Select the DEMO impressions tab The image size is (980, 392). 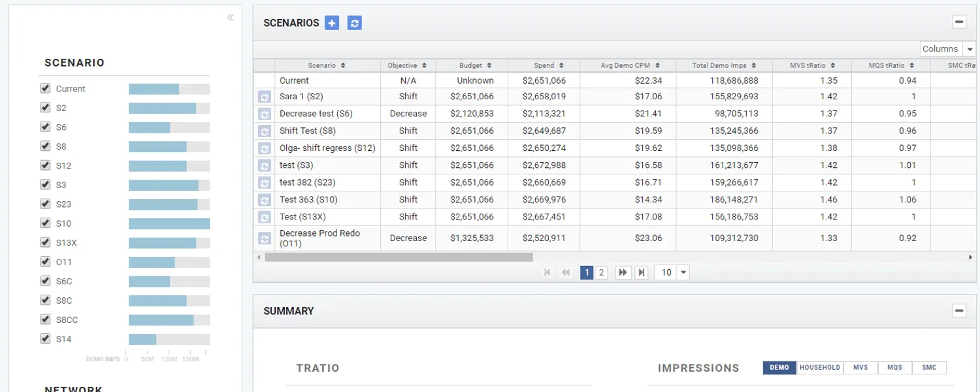point(779,368)
